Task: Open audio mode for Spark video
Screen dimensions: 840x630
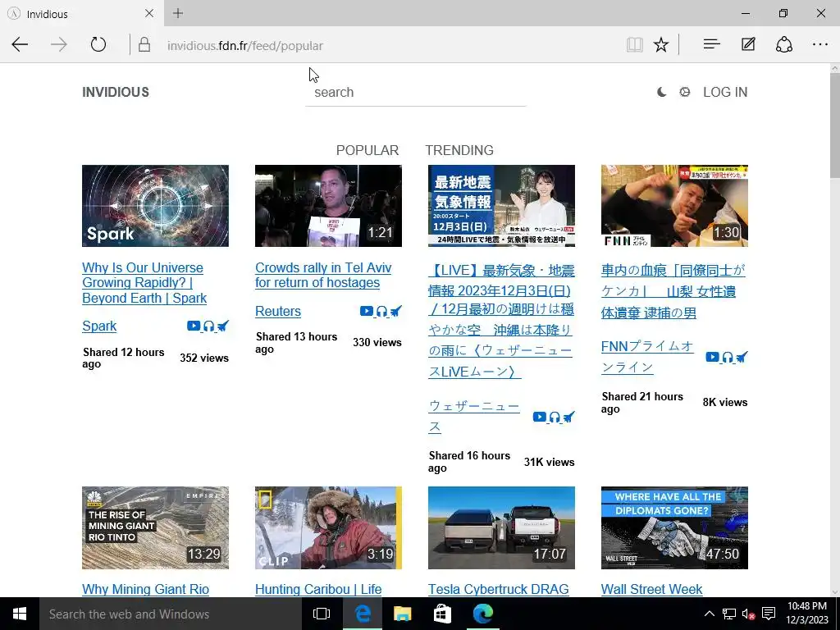Action: tap(209, 326)
